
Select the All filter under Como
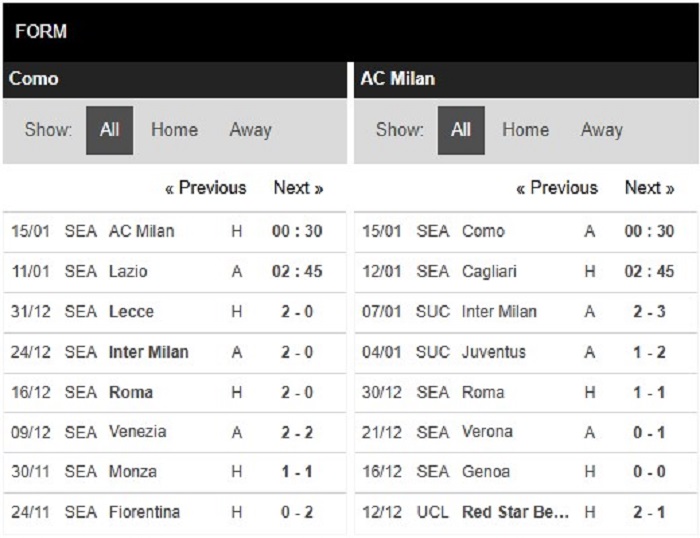(x=109, y=130)
